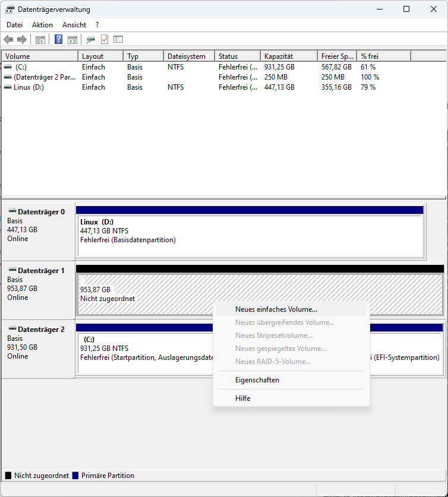Minimize the Datenträgerverwaltung window

[x=380, y=9]
